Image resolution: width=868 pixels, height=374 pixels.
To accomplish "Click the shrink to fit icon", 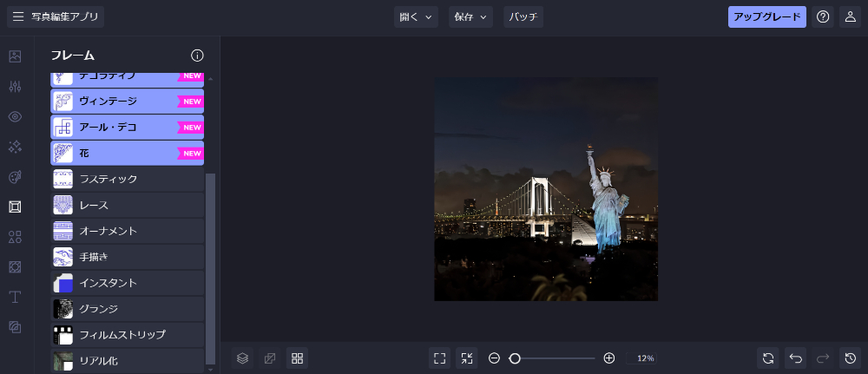I will pyautogui.click(x=467, y=358).
